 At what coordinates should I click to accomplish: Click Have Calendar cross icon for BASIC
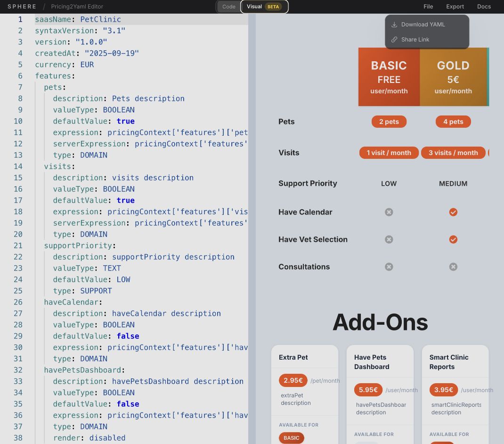pyautogui.click(x=389, y=212)
